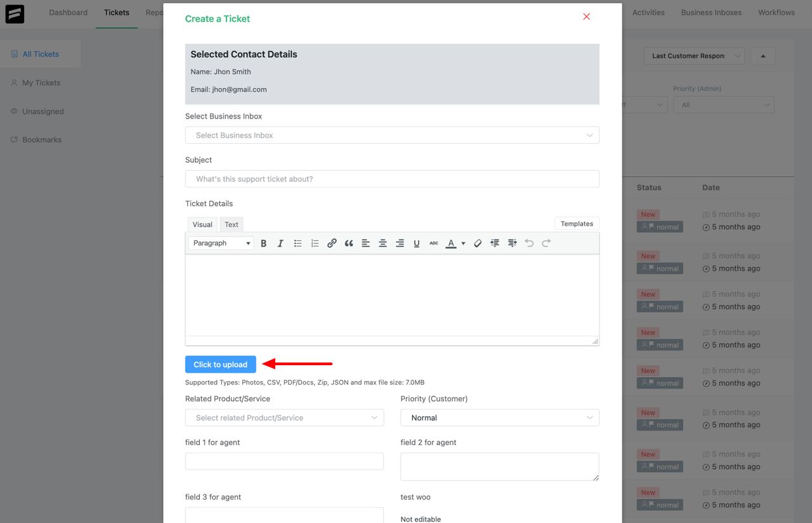Apply strikethrough formatting in the editor

pyautogui.click(x=433, y=243)
